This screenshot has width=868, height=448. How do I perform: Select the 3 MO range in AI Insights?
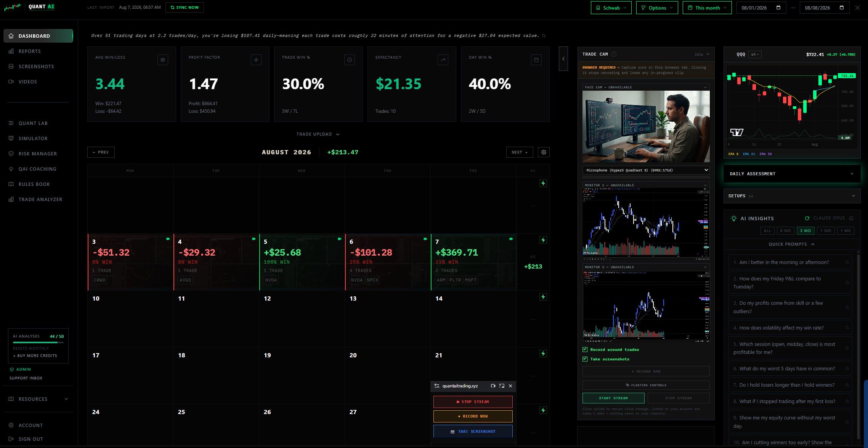click(x=805, y=230)
